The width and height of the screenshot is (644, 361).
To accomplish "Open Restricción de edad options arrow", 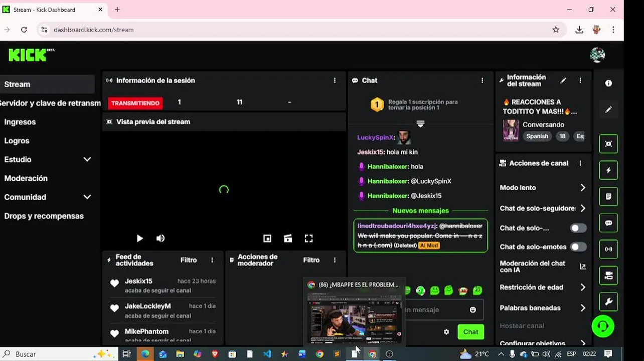I will click(583, 287).
